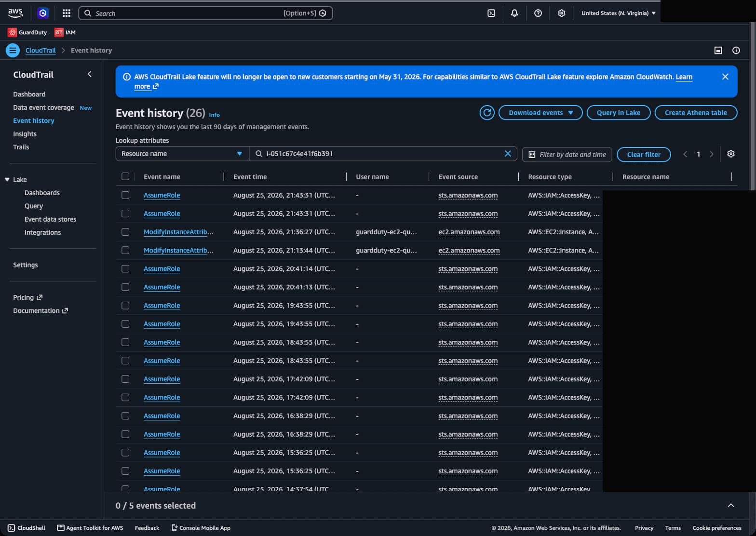Open Dashboard in the sidebar
The width and height of the screenshot is (756, 536).
[x=29, y=94]
